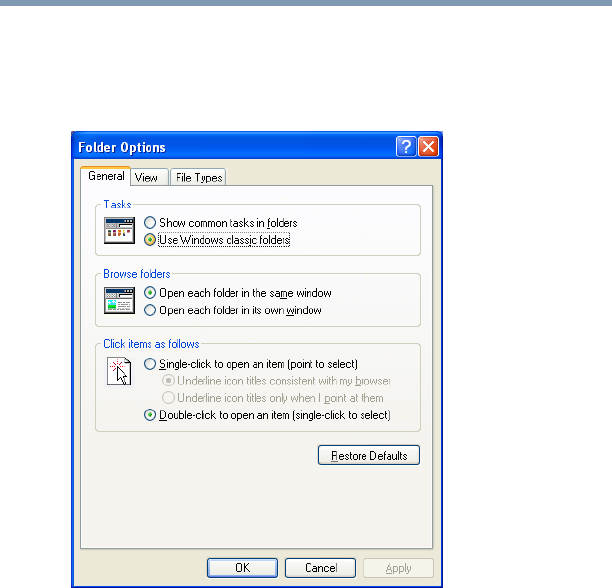This screenshot has width=612, height=588.
Task: Click the Browse folders window icon
Action: pos(119,300)
